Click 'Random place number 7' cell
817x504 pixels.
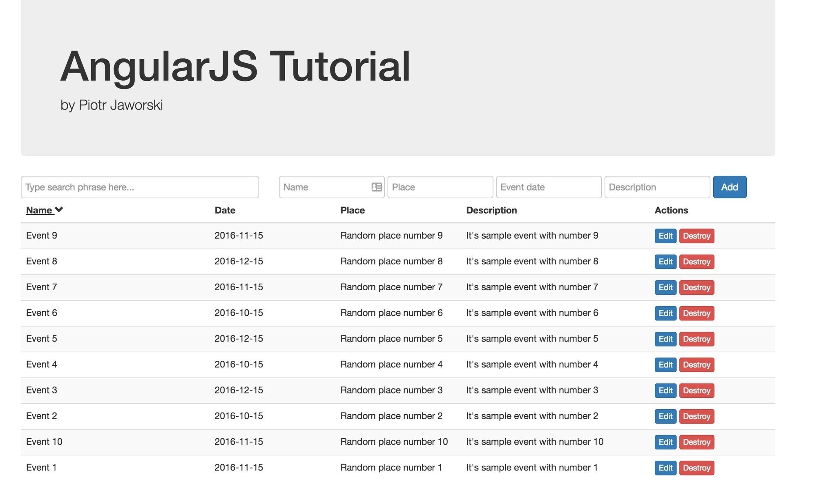(x=391, y=287)
